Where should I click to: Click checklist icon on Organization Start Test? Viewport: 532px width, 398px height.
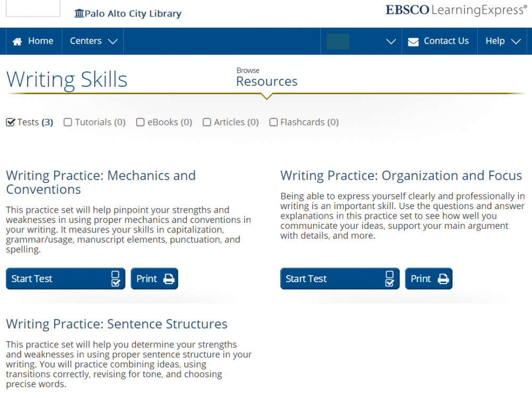pos(390,279)
